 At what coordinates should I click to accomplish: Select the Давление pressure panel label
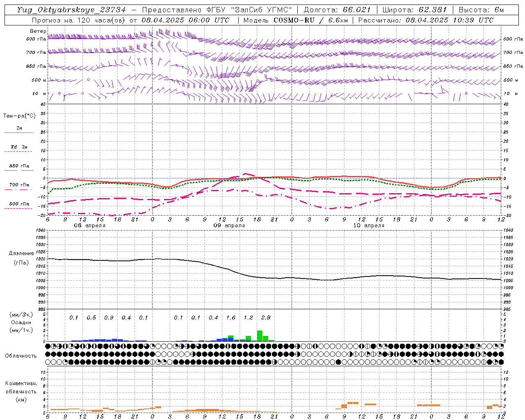tap(21, 253)
